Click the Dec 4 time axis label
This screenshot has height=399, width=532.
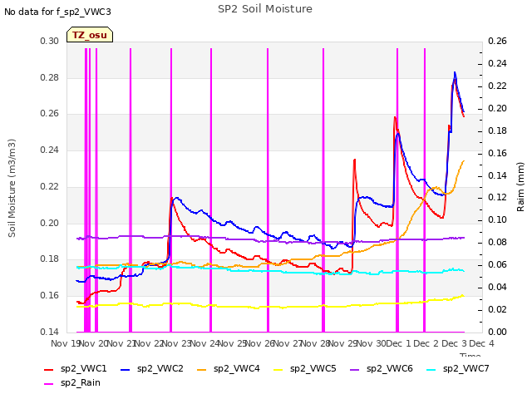tap(481, 343)
